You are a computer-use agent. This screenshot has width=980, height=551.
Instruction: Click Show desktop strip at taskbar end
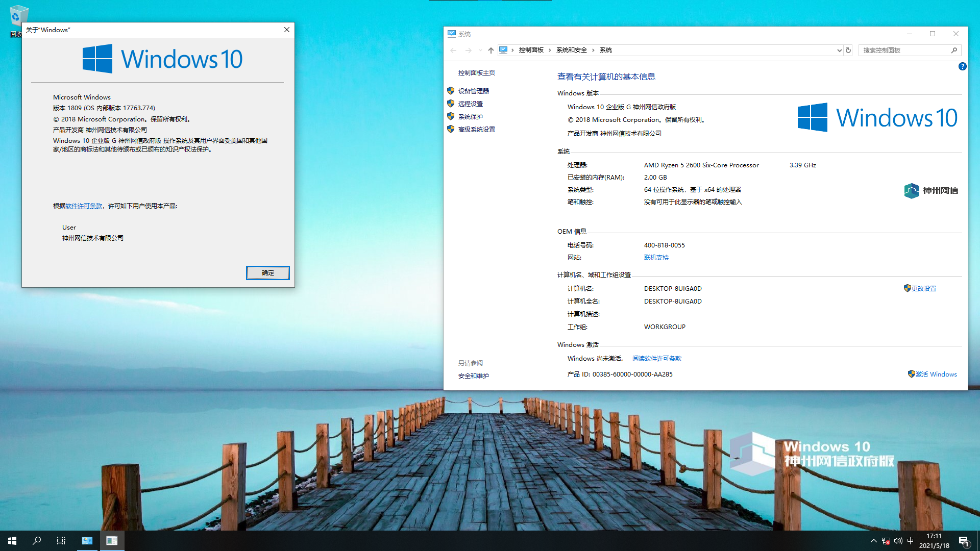(978, 541)
